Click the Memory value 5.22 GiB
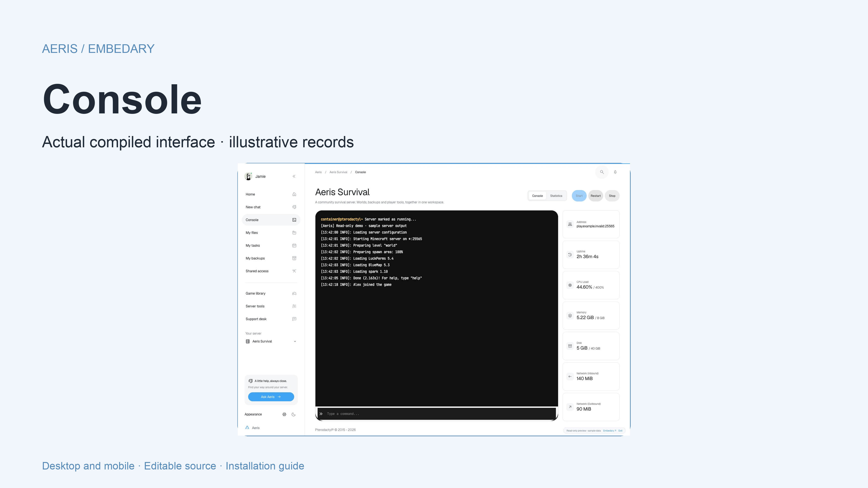Screen dimensions: 868x488 coord(585,318)
